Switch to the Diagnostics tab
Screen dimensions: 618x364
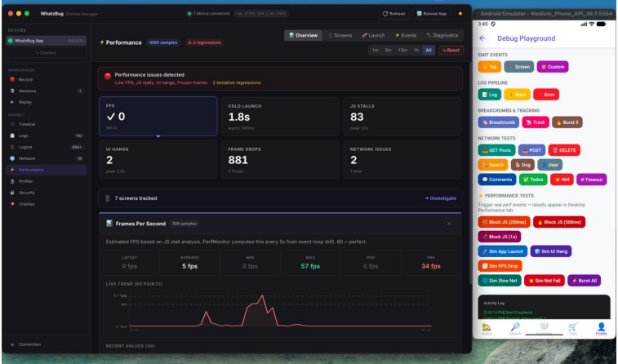(x=442, y=35)
